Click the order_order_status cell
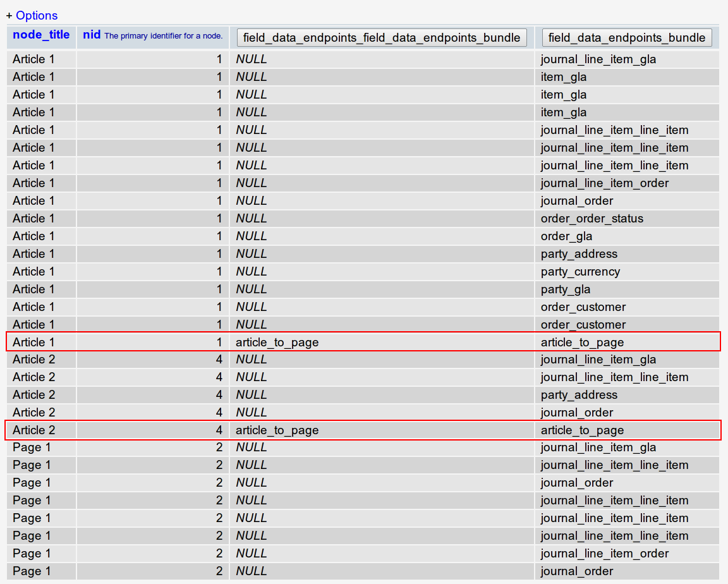 [x=592, y=219]
